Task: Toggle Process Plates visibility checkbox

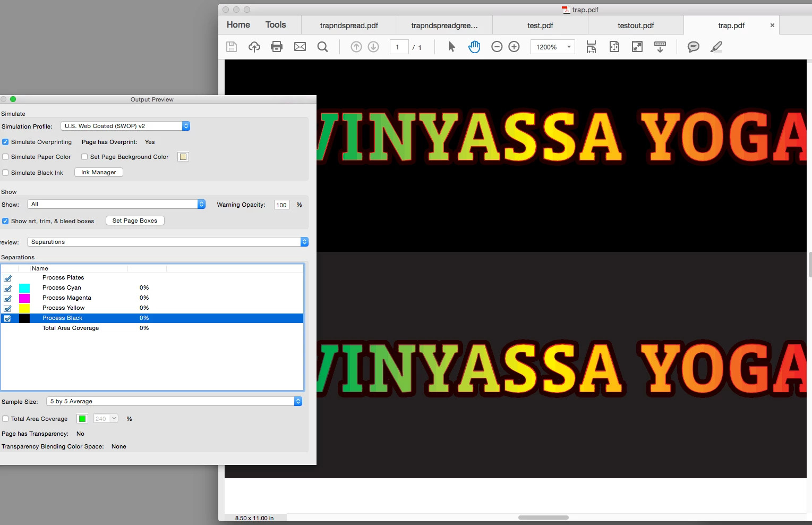Action: [x=8, y=278]
